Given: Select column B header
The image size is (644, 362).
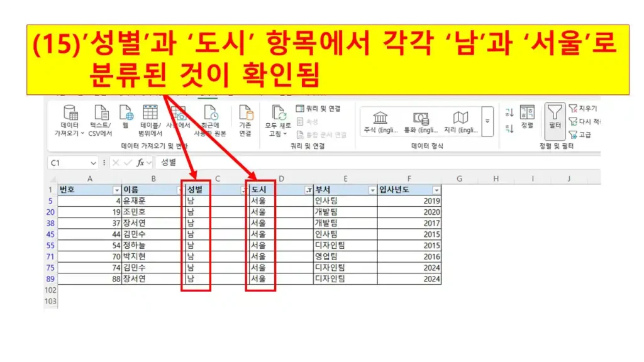Looking at the screenshot, I should point(153,178).
